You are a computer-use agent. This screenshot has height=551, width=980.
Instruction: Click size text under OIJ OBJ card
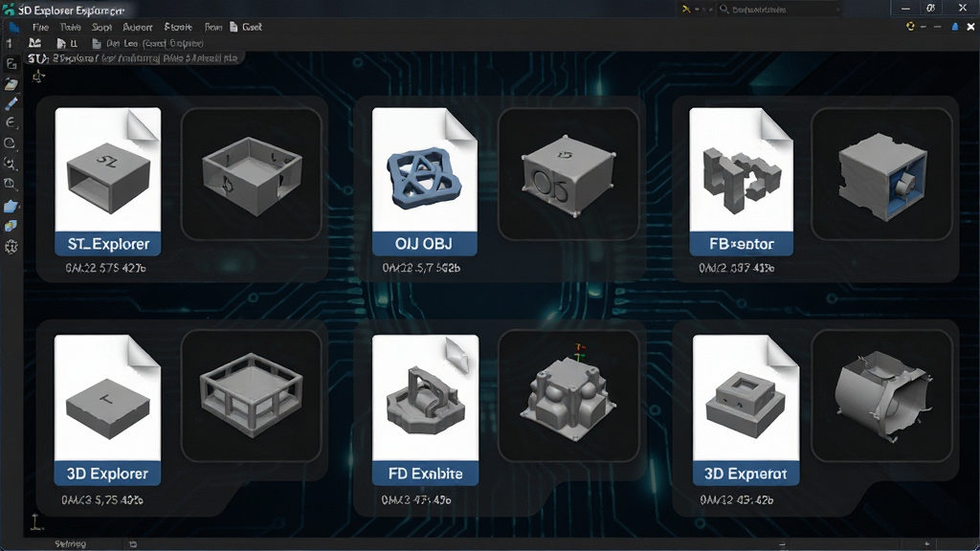(421, 268)
